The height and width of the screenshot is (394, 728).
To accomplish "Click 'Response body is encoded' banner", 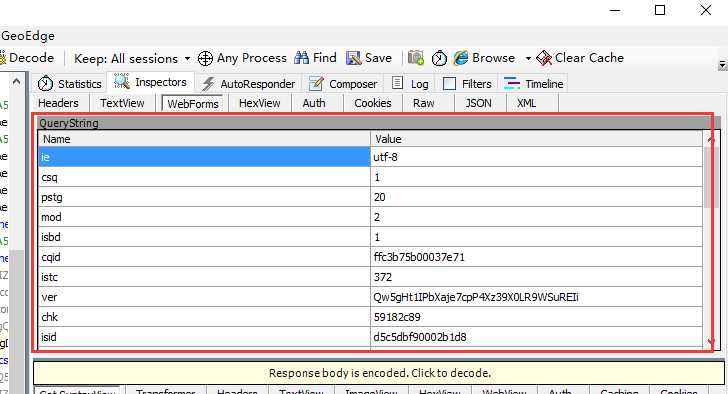I will [x=379, y=373].
